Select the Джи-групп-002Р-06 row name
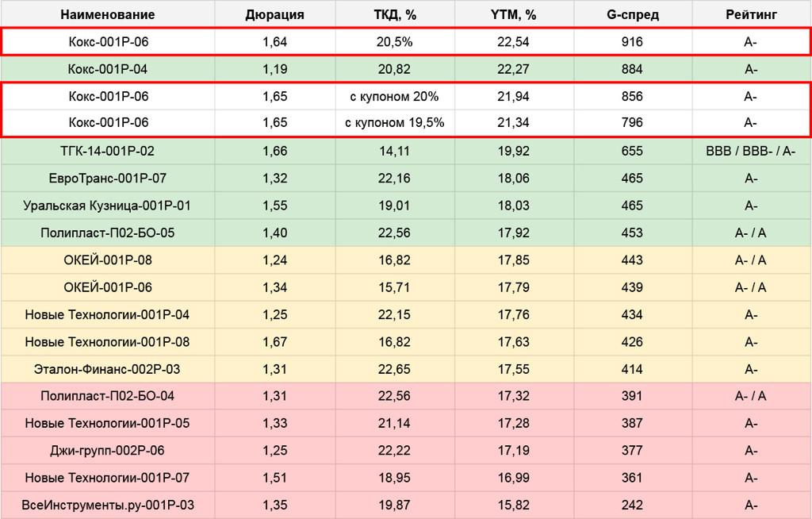This screenshot has width=812, height=519. pyautogui.click(x=108, y=451)
